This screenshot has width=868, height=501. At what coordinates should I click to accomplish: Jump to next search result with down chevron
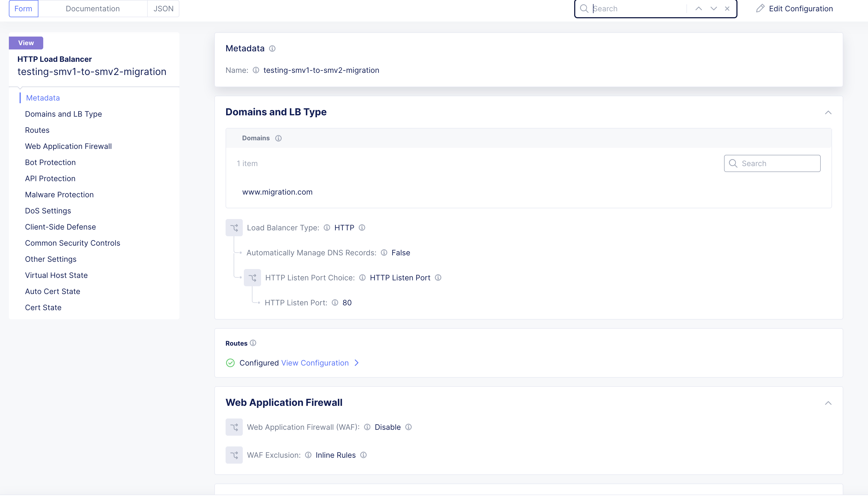point(713,9)
